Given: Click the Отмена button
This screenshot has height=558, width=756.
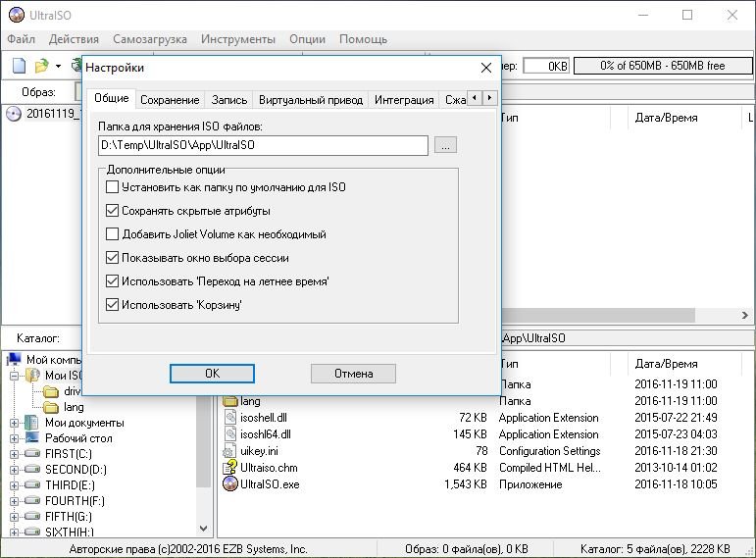Looking at the screenshot, I should [353, 374].
